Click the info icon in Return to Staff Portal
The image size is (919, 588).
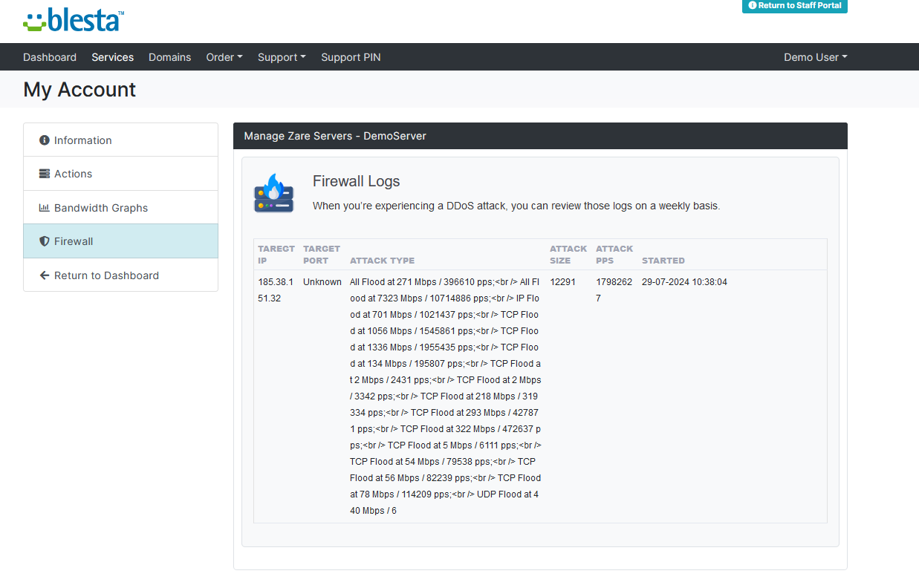click(753, 5)
